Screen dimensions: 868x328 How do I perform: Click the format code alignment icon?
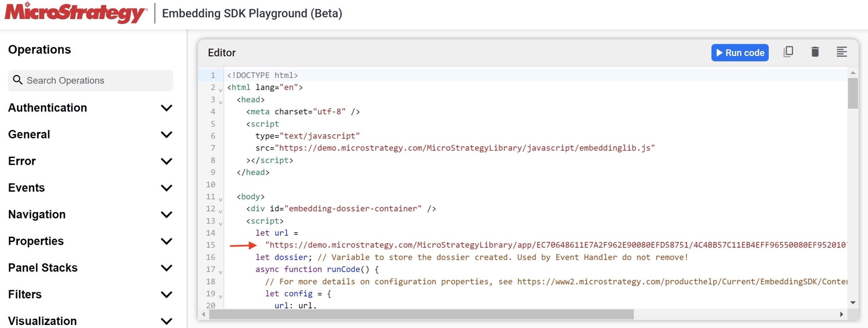[x=841, y=52]
